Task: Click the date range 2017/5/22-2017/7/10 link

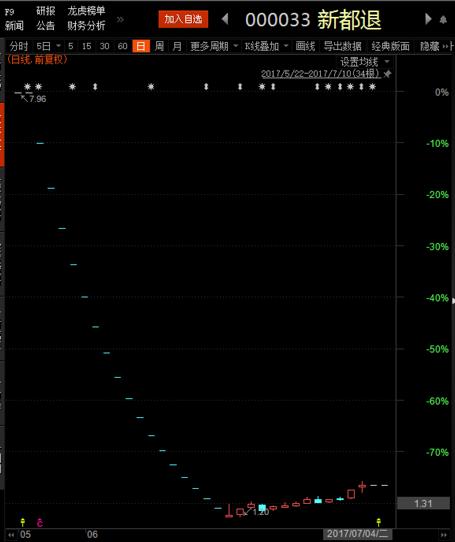Action: click(321, 74)
